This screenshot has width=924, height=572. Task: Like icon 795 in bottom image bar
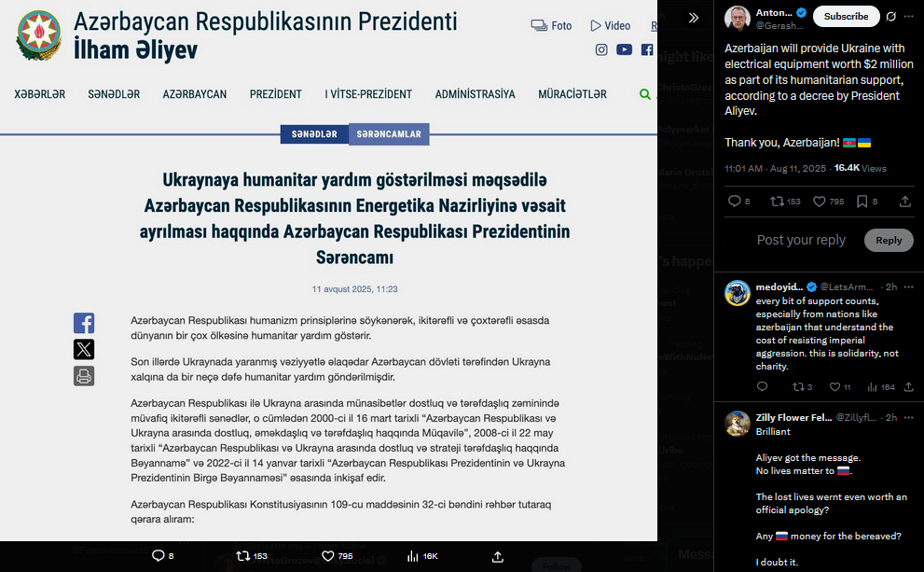tap(338, 556)
